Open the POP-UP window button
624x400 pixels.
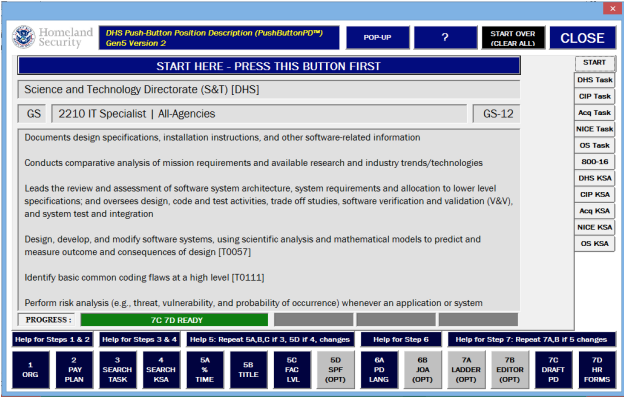tap(377, 38)
